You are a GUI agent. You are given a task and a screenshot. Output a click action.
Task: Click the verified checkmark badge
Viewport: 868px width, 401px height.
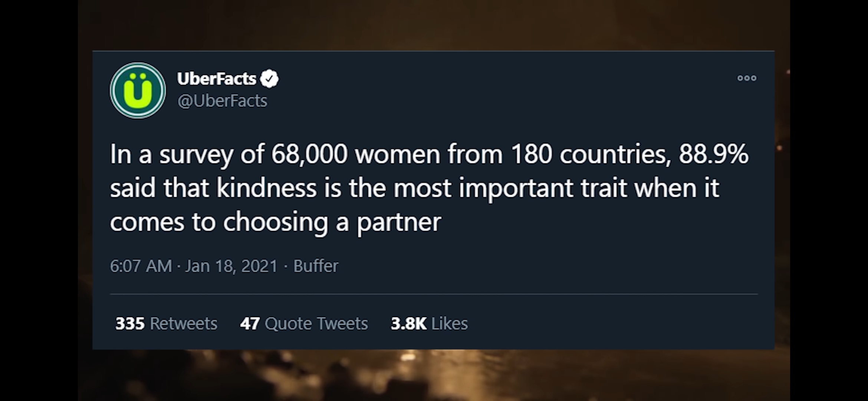click(x=269, y=78)
